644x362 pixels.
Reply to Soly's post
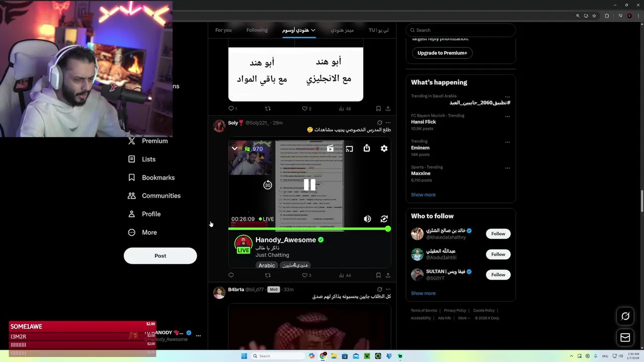point(231,275)
